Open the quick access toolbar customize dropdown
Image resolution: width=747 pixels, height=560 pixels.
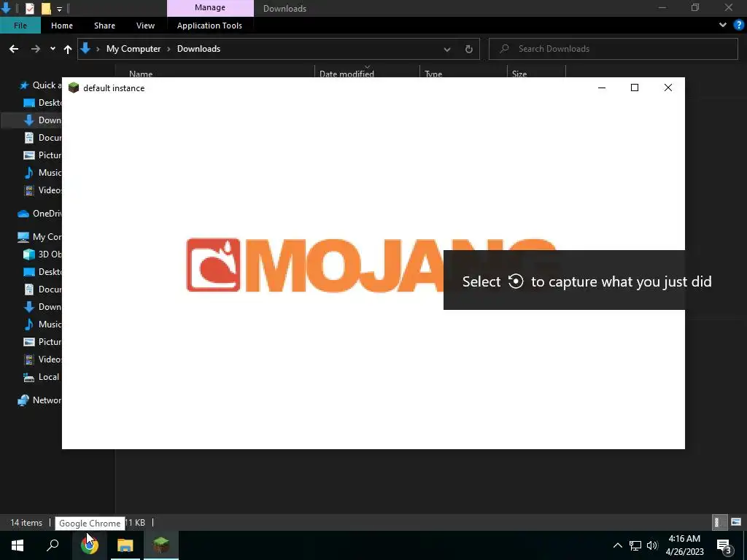(60, 9)
